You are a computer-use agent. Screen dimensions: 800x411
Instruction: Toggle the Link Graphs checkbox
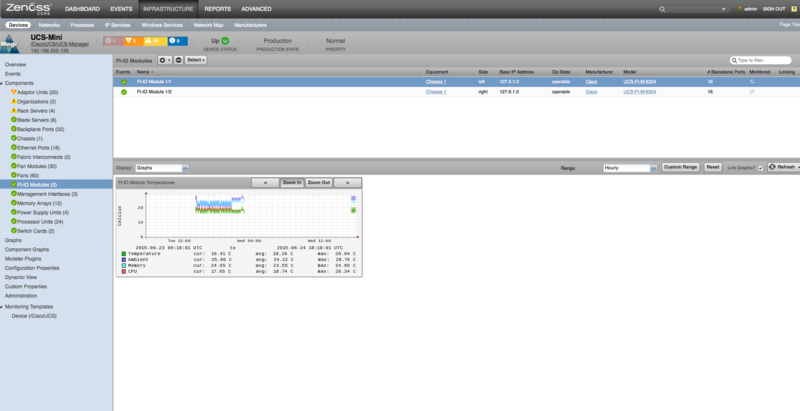pos(760,168)
